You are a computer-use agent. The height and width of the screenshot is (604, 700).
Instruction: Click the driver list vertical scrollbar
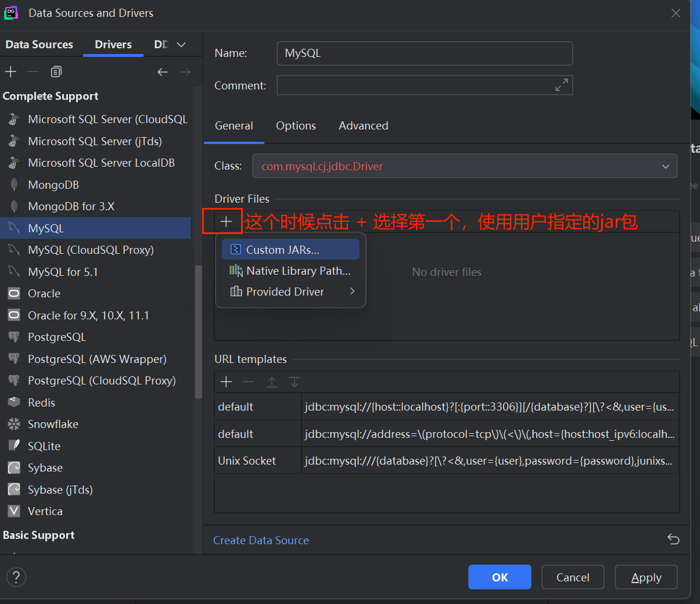[198, 331]
